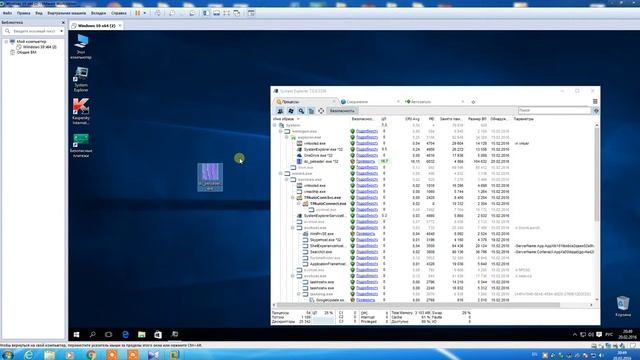Send Ctrl+Alt+Del using VMware toolbar icon
Screen dimensions: 640x360
click(x=158, y=13)
